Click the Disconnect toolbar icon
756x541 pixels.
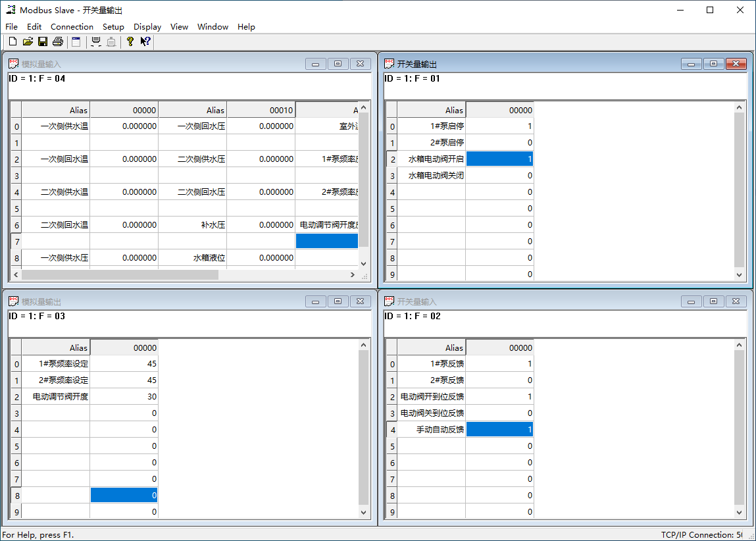coord(111,41)
